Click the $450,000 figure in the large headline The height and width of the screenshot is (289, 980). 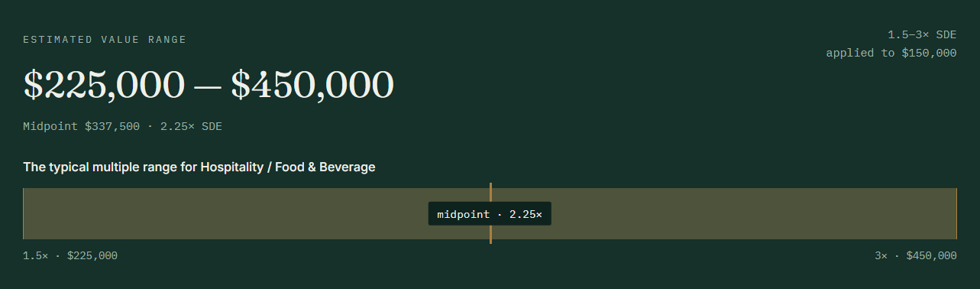[x=312, y=84]
